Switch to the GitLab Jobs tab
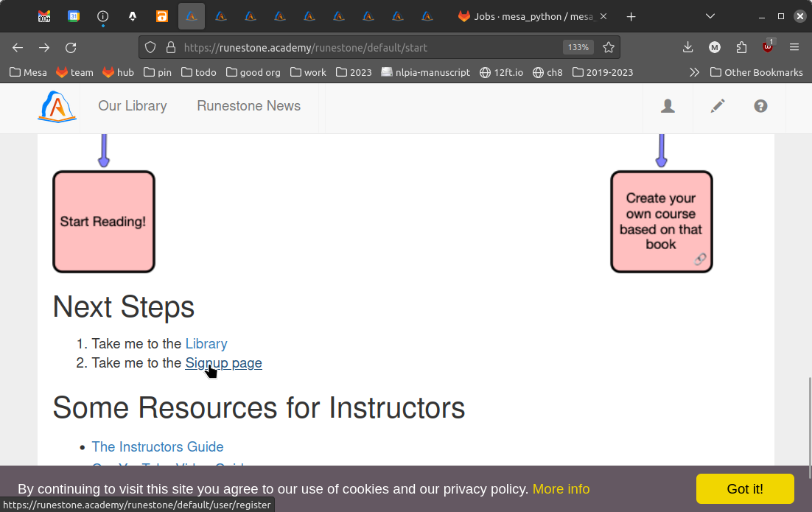 [532, 16]
